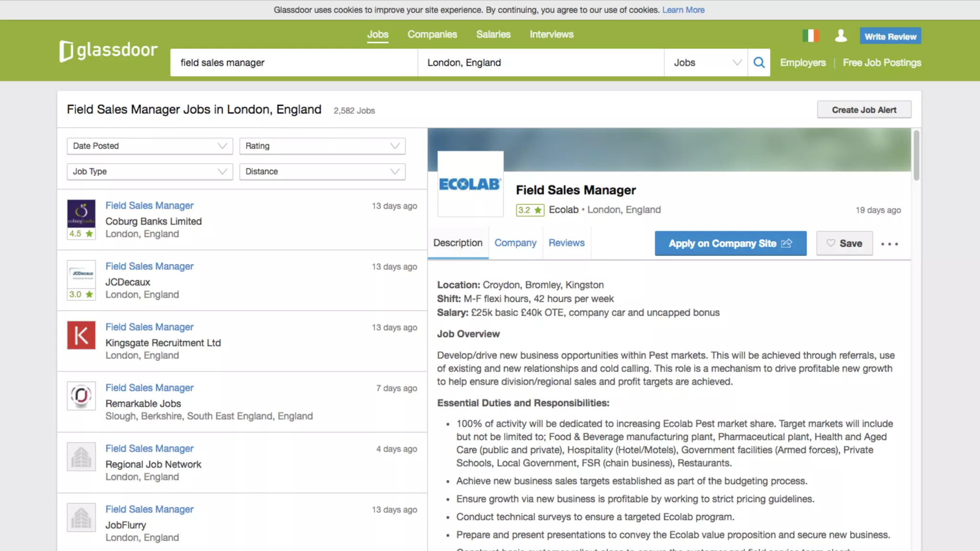Click the 3.0 star rating of JCDecaux
The height and width of the screenshot is (551, 980).
(81, 295)
